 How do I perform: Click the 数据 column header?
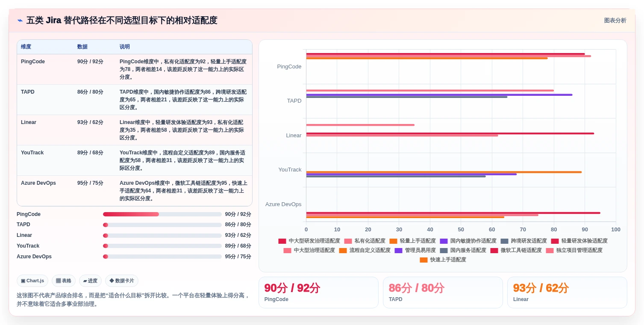coord(82,47)
